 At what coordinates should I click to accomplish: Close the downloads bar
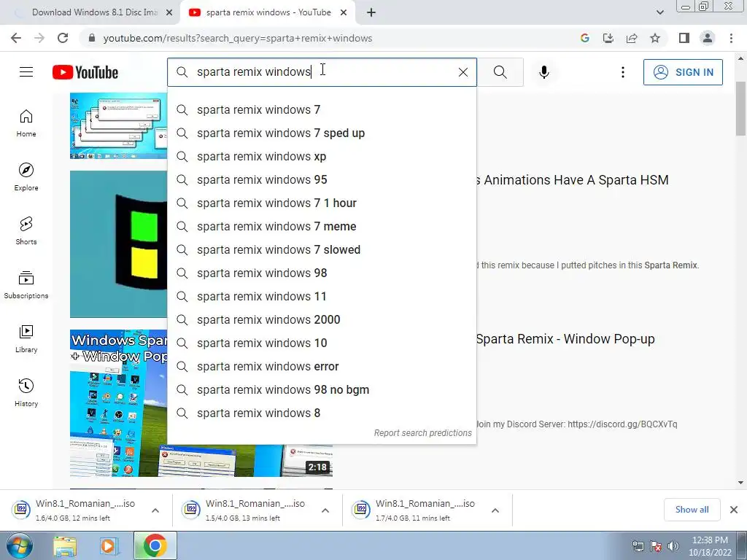(x=734, y=510)
